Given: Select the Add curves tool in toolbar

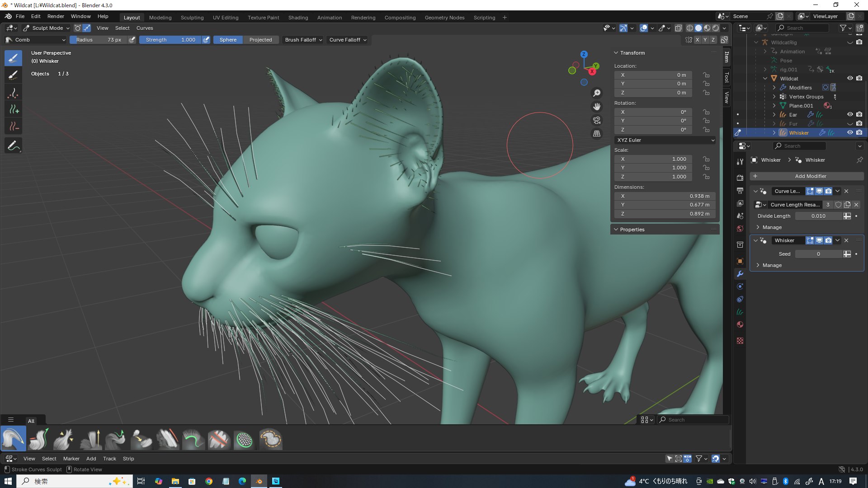Looking at the screenshot, I should coord(13,109).
